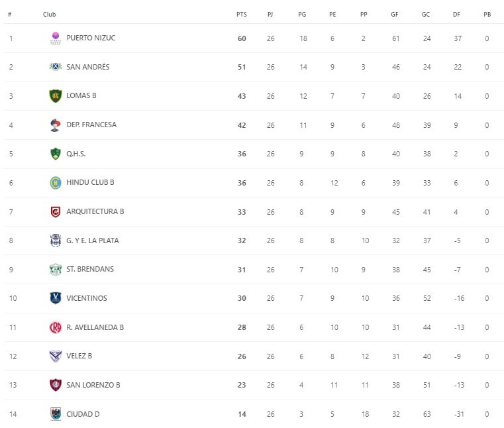This screenshot has width=504, height=428.
Task: Select the PUERTO NIZUC team name
Action: [91, 38]
